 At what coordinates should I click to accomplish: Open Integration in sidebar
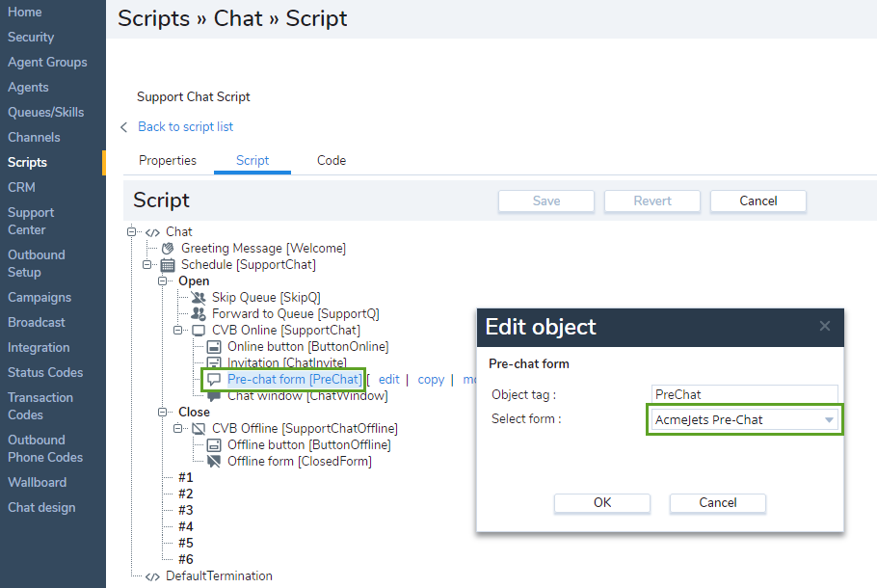point(39,347)
